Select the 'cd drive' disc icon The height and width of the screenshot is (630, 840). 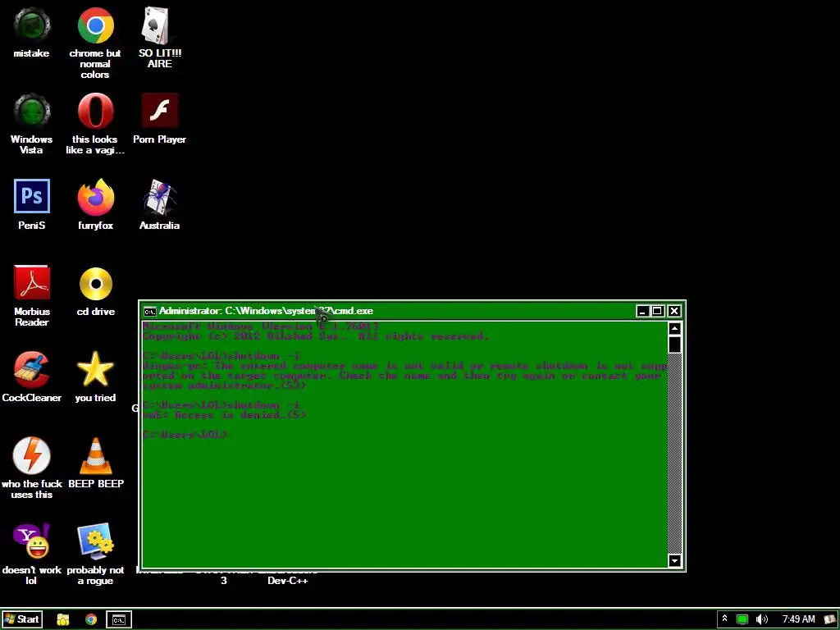95,283
